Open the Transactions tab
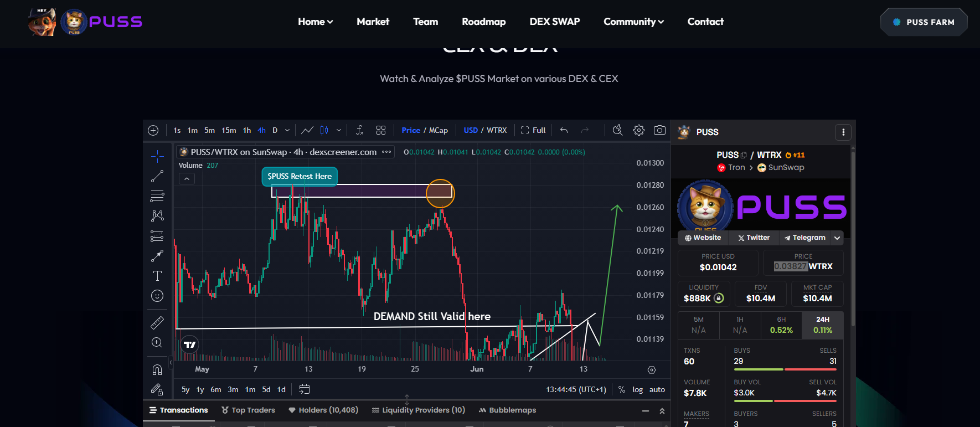980x427 pixels. (x=178, y=410)
